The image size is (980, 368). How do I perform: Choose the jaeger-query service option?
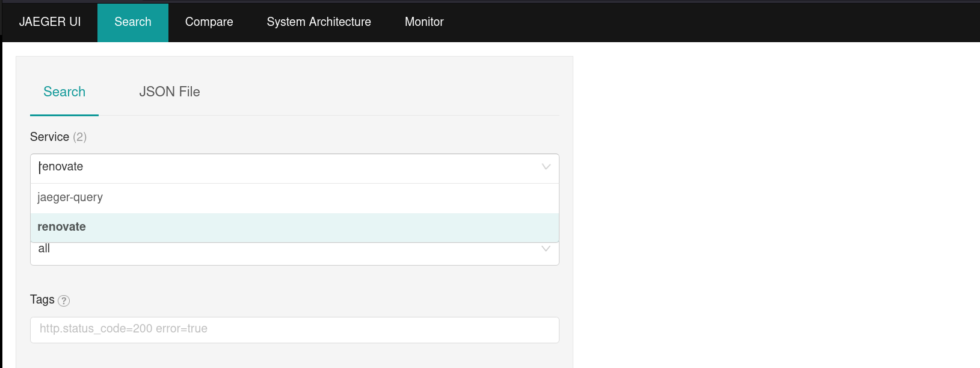(295, 198)
